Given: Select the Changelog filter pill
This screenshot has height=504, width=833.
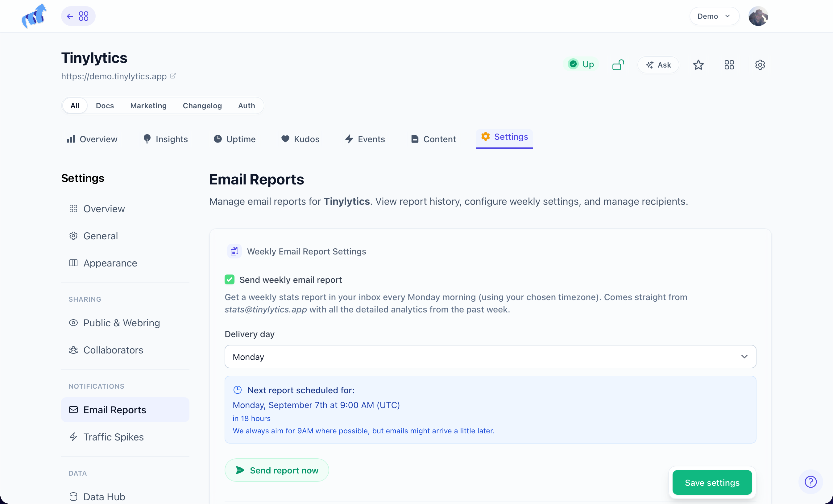Looking at the screenshot, I should 202,106.
